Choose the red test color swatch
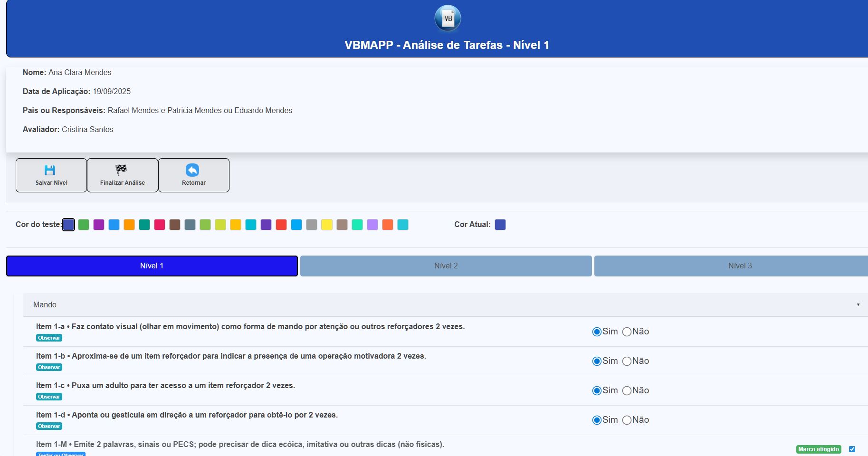 coord(281,225)
